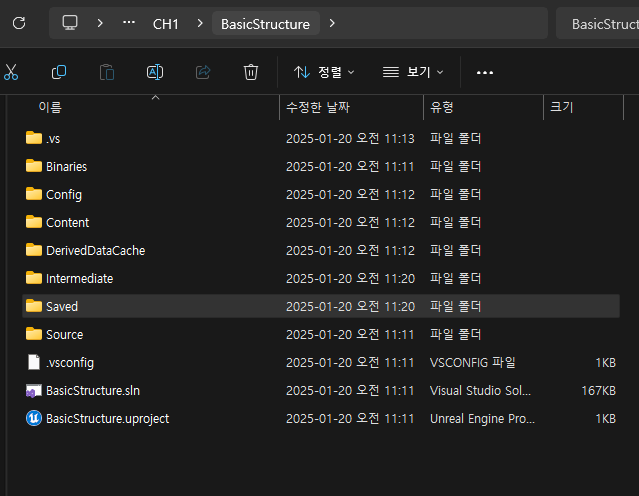Sort by 이름 column header
The image size is (639, 496).
coord(50,107)
